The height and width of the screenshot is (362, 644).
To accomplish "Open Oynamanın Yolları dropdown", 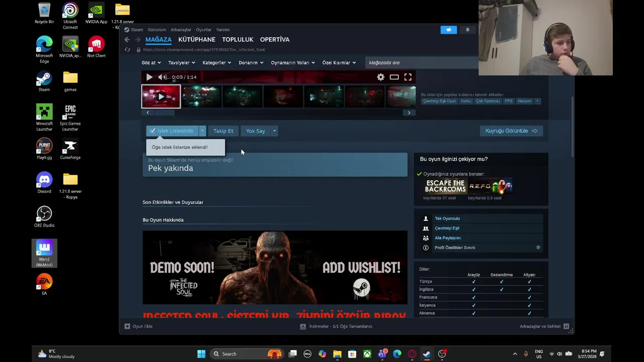I will 292,63.
